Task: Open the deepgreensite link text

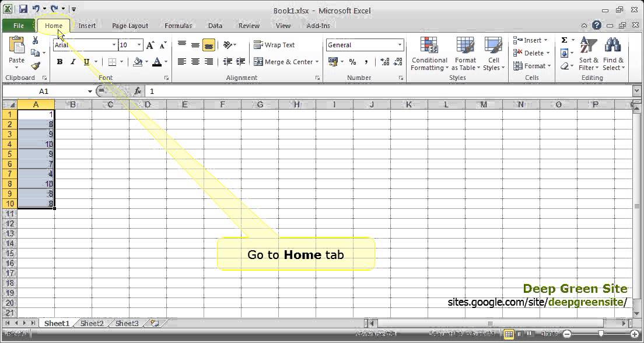Action: click(585, 302)
